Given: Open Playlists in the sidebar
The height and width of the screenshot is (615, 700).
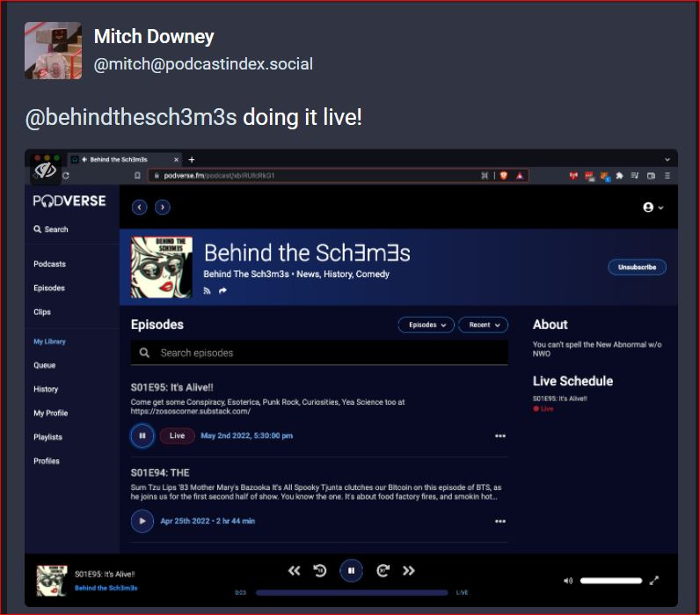Looking at the screenshot, I should click(x=47, y=436).
